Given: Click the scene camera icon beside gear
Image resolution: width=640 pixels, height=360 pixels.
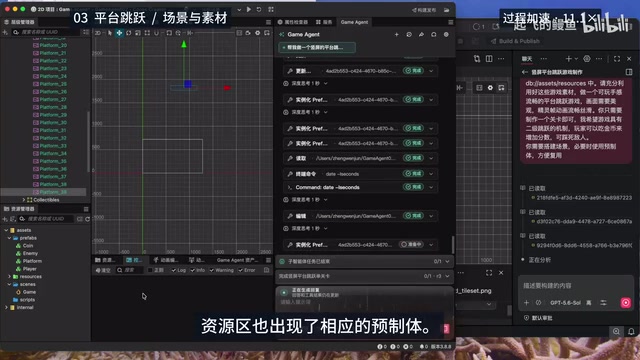Looking at the screenshot, I should pos(248,33).
